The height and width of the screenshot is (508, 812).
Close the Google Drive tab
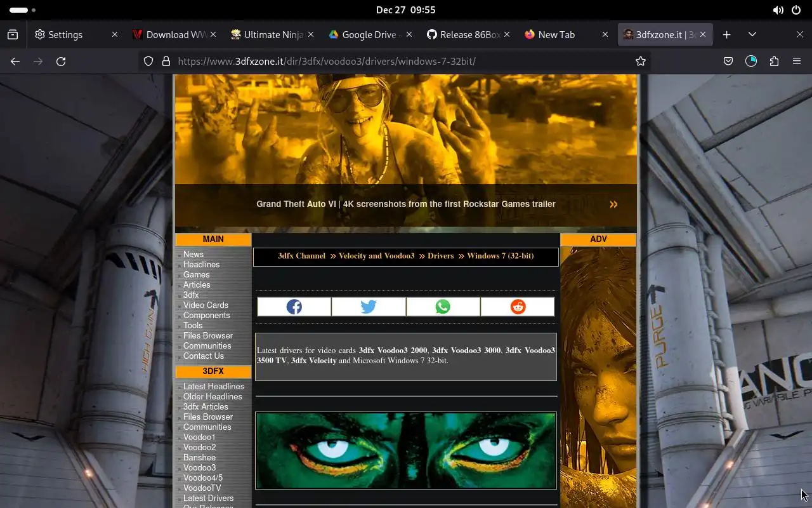click(409, 35)
